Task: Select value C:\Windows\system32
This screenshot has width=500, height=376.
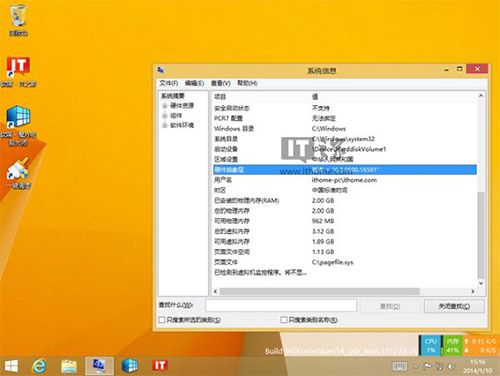Action: pyautogui.click(x=343, y=139)
